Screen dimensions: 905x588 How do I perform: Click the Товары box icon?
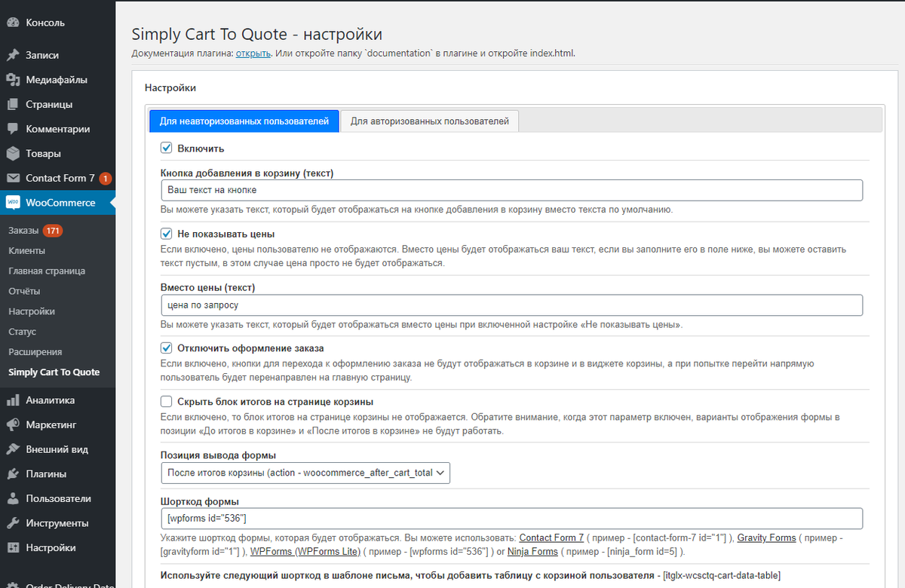pos(13,154)
